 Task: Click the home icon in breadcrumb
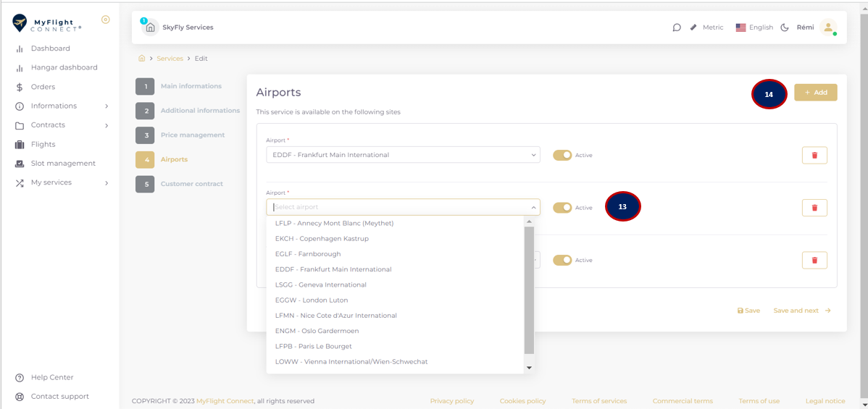142,58
